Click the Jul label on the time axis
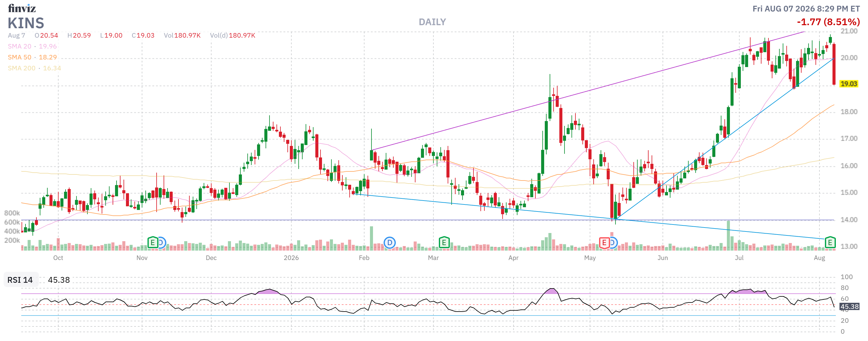Screen dimensions: 868x341 (739, 258)
